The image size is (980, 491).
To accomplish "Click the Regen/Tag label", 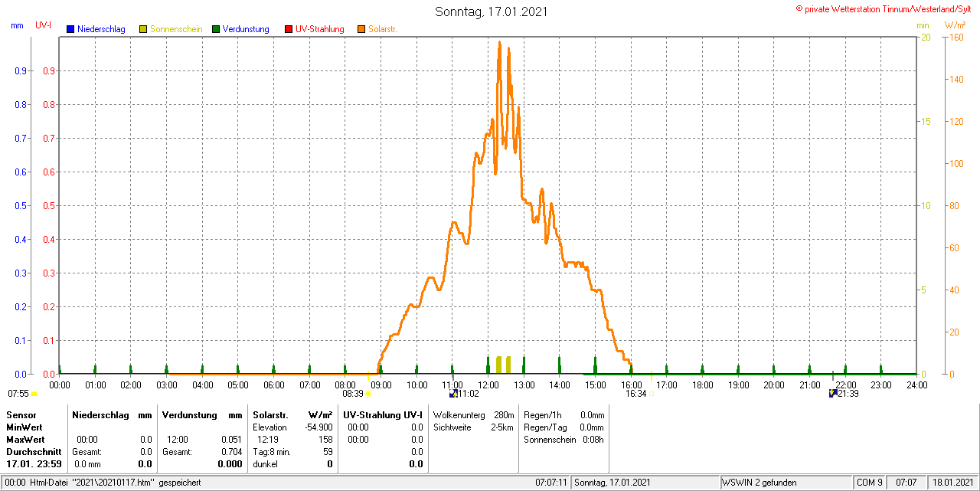I will pos(544,427).
